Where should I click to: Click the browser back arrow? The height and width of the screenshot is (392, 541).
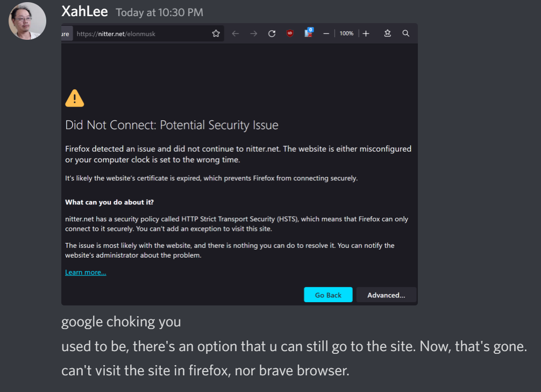pos(235,33)
